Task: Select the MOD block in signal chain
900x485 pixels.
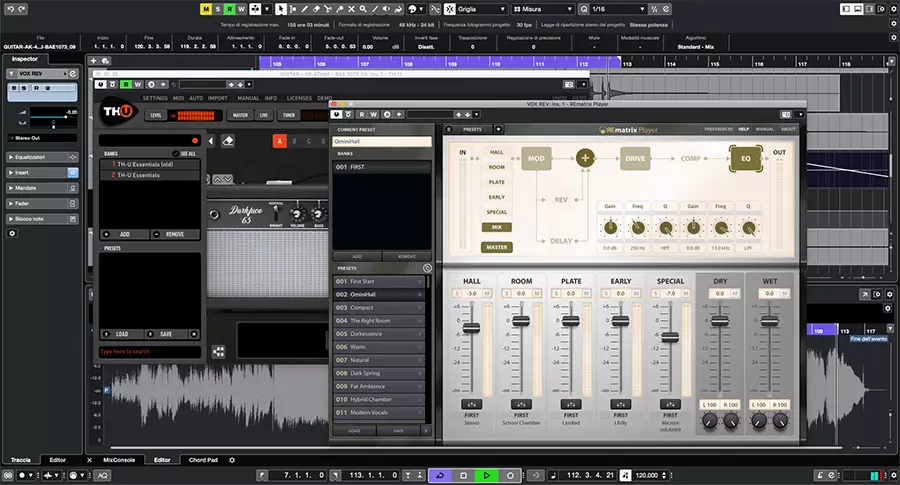Action: click(536, 158)
